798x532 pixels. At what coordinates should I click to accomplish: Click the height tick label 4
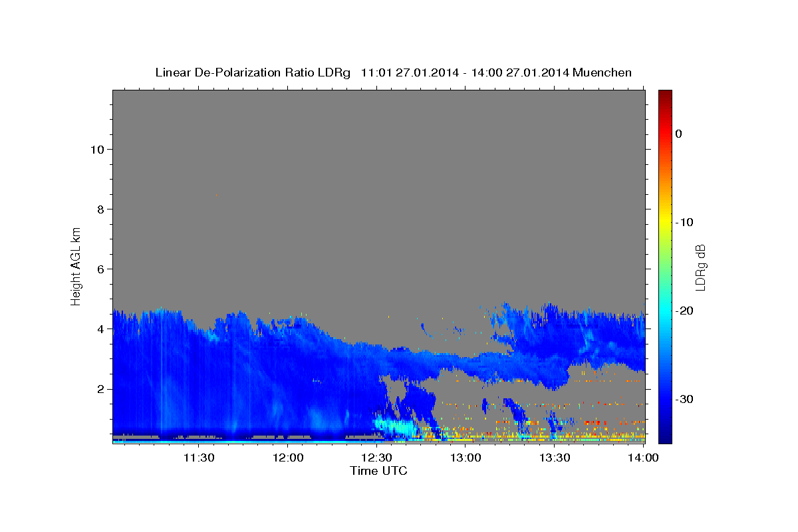(99, 329)
